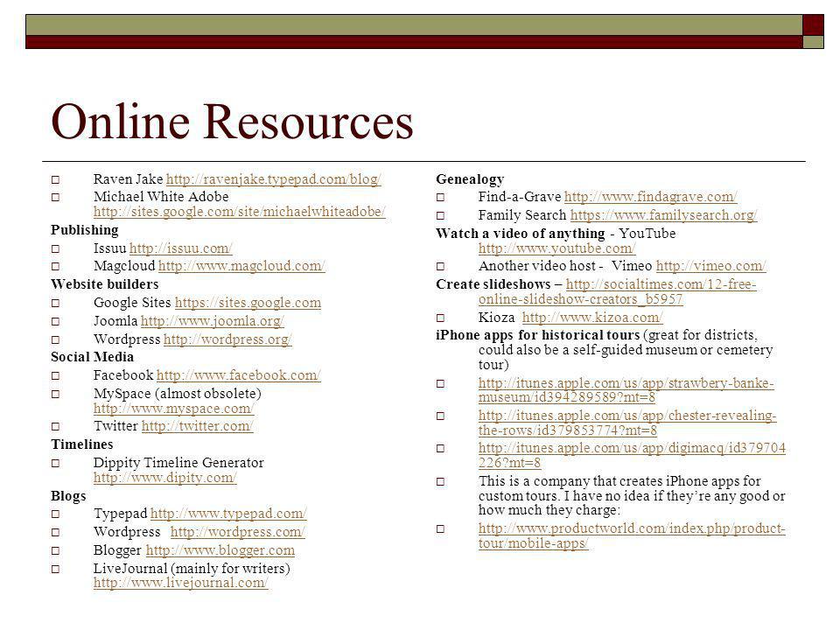Follow the dipity.com timeline link

pos(165,478)
